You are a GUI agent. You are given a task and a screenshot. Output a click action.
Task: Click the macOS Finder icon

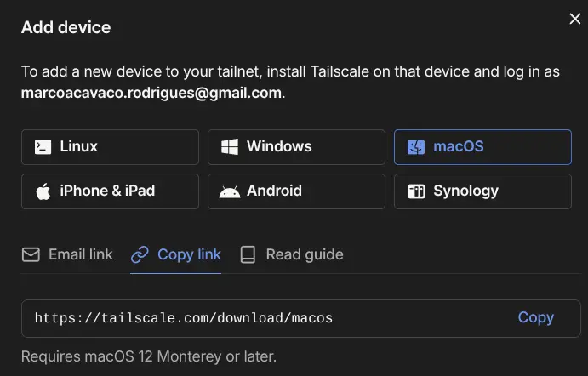pyautogui.click(x=416, y=147)
